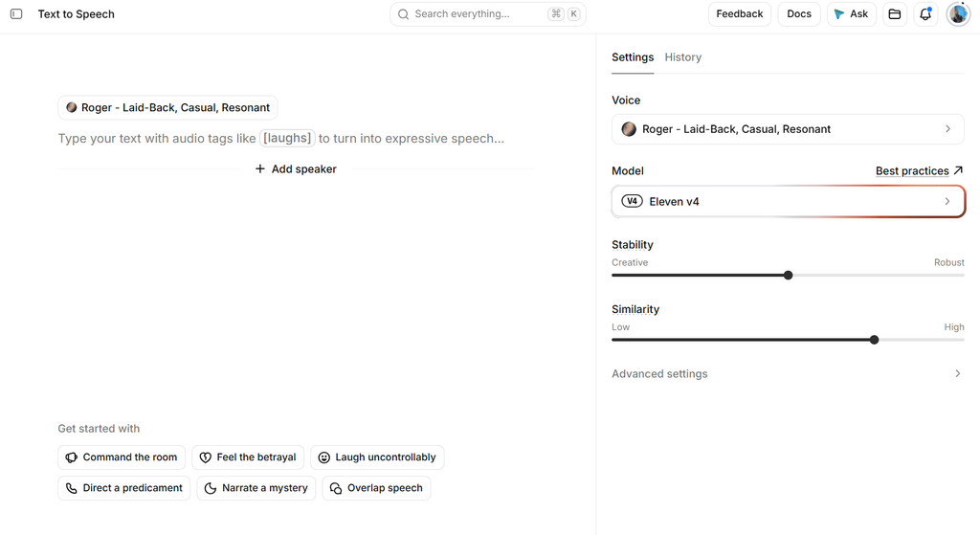980x535 pixels.
Task: Click the [laughs] audio tag example
Action: (x=287, y=138)
